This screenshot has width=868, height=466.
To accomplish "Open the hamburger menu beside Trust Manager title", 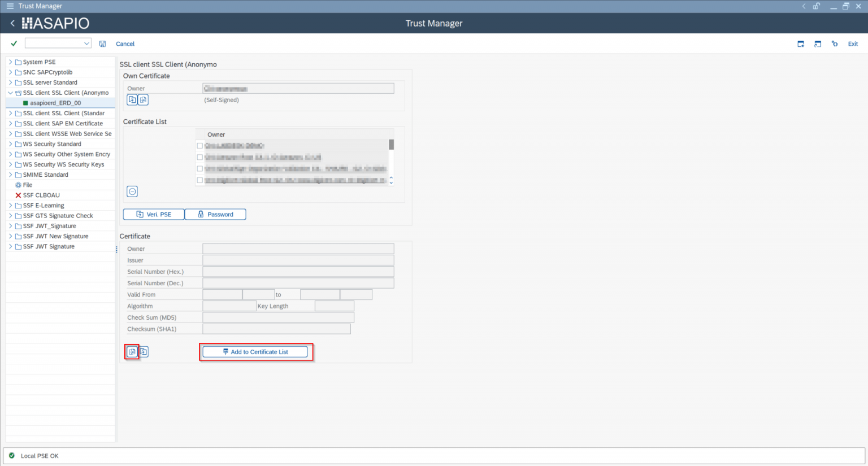I will (x=10, y=6).
